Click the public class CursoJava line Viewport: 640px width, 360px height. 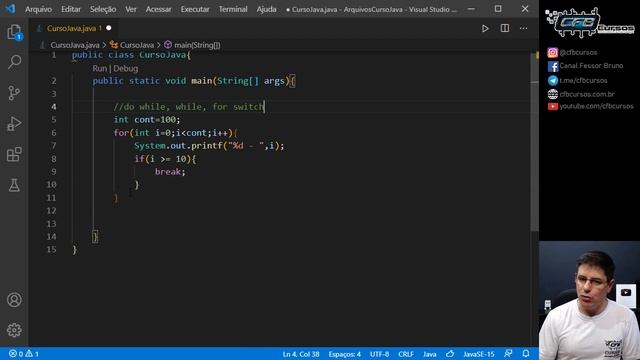[x=131, y=55]
